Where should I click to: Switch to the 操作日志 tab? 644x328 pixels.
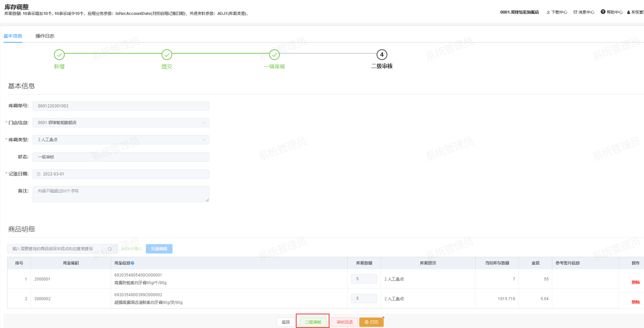coord(45,36)
